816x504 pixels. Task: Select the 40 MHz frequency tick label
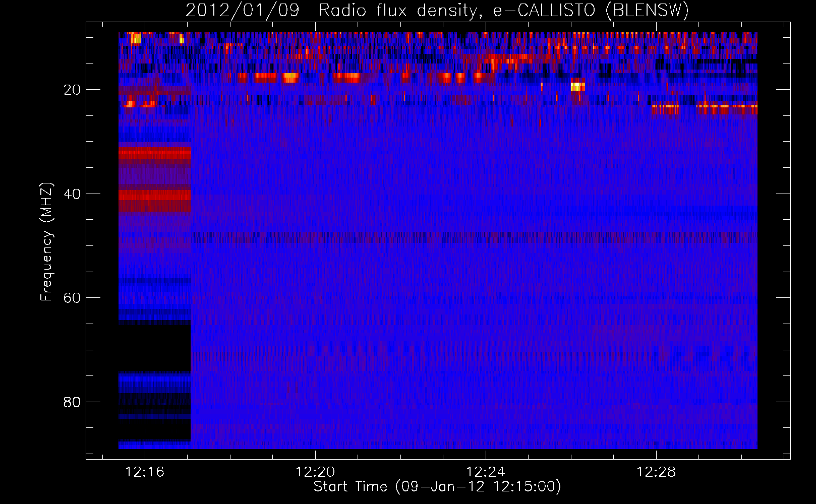tap(72, 194)
